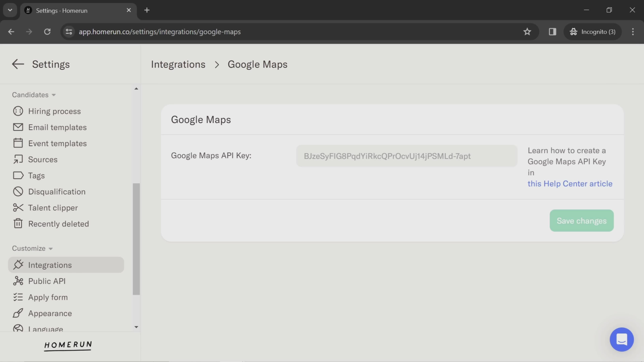Click the Sources icon in sidebar
The image size is (644, 362).
(x=18, y=160)
